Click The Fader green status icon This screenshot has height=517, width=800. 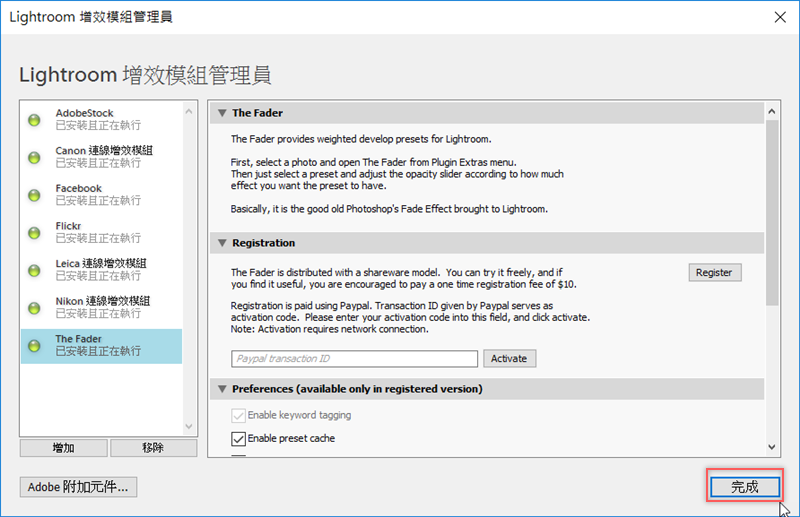[x=34, y=346]
